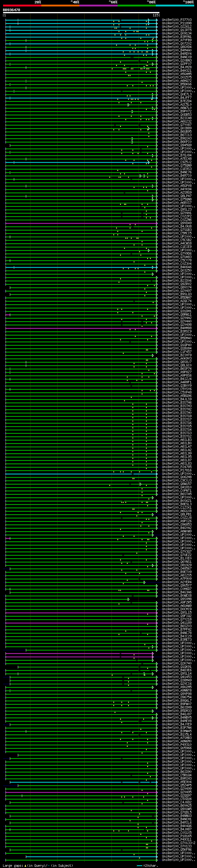197x868 pixels.
Task: Choose the UniRef100_B0S6Z1 hit label
Action: tap(177, 500)
